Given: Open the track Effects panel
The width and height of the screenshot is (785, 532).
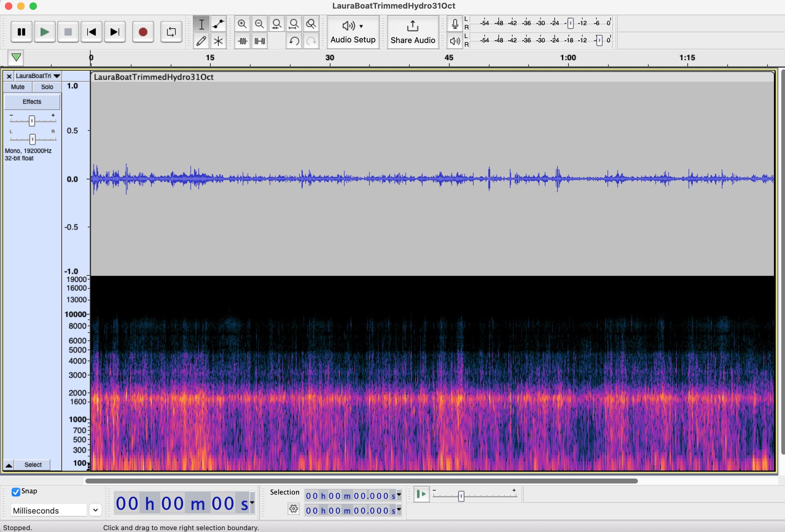Looking at the screenshot, I should 32,102.
